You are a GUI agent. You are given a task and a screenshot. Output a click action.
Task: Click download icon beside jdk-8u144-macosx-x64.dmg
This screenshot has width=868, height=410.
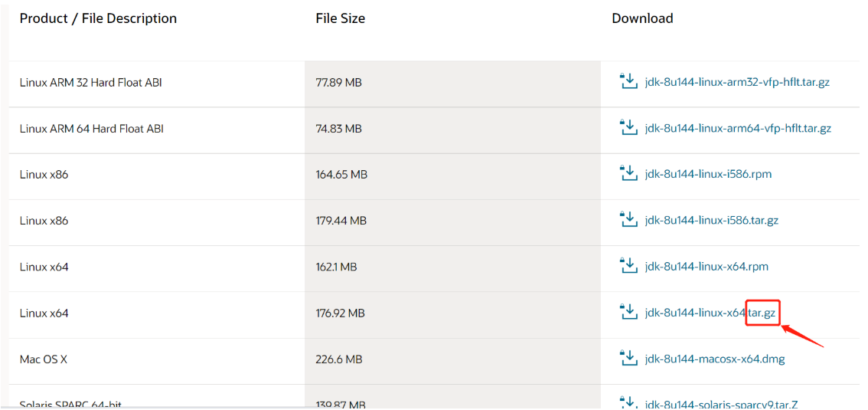click(x=628, y=357)
